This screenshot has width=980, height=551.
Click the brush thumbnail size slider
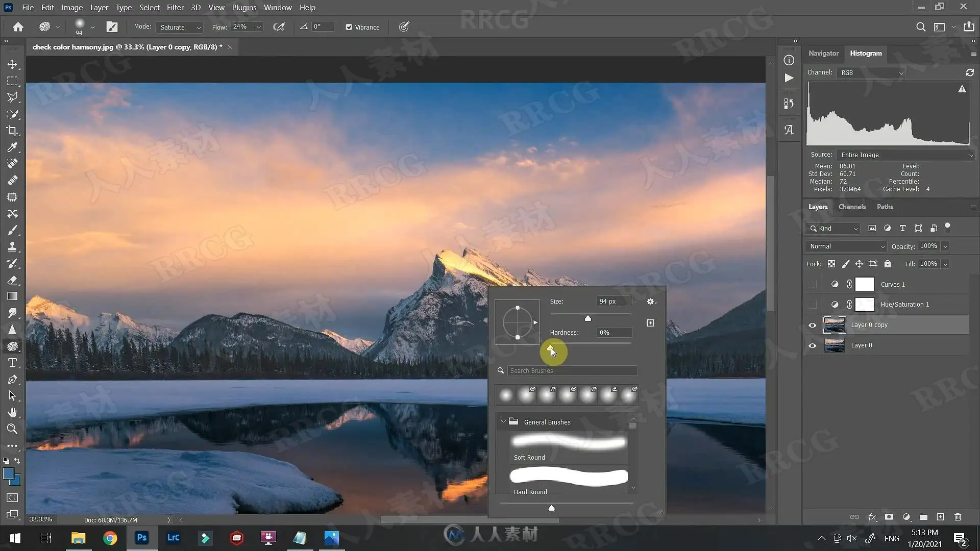pos(551,508)
